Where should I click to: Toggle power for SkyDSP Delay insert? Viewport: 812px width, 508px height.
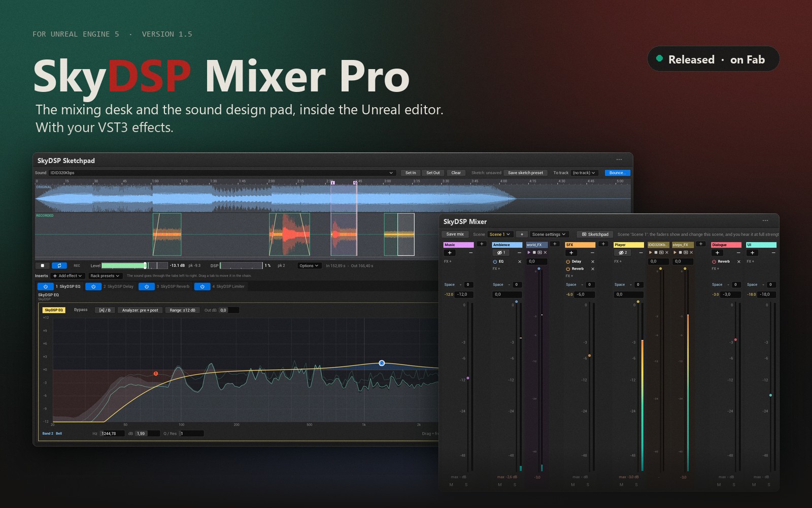(x=93, y=287)
